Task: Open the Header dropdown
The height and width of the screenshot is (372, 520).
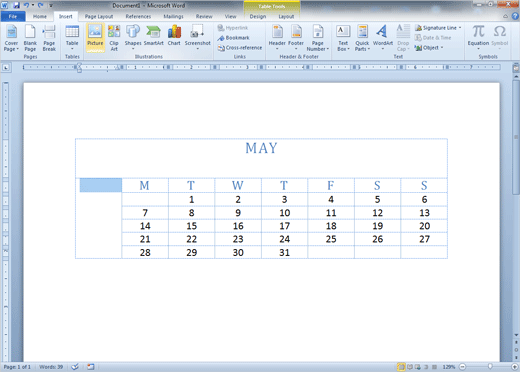Action: 277,37
